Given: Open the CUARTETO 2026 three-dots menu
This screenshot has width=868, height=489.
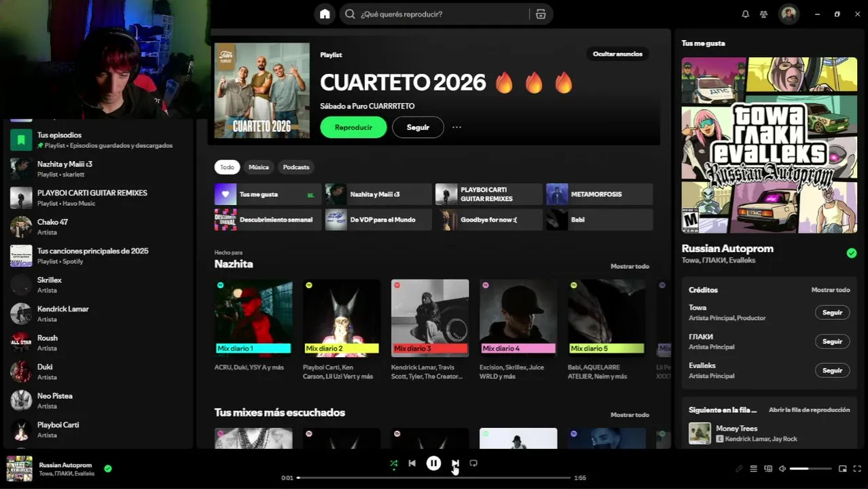Looking at the screenshot, I should 456,127.
